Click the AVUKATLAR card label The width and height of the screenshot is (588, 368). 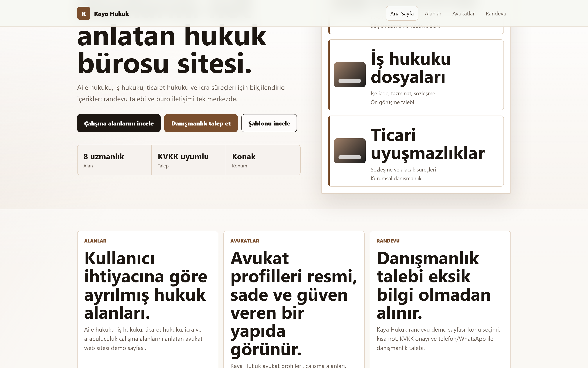tap(245, 241)
